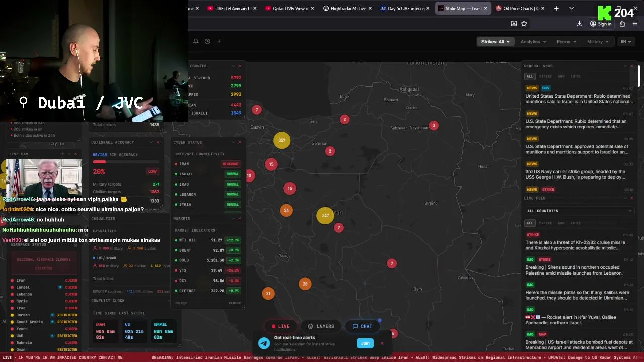Click Join for Telegram alerts
The image size is (644, 362).
[365, 343]
